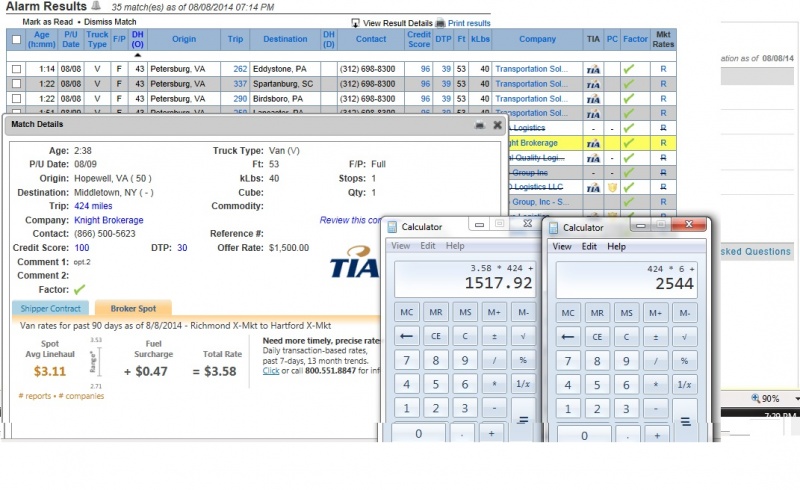Viewport: 800px width, 490px height.
Task: Open the Knight Brokerage company link
Action: pyautogui.click(x=109, y=220)
